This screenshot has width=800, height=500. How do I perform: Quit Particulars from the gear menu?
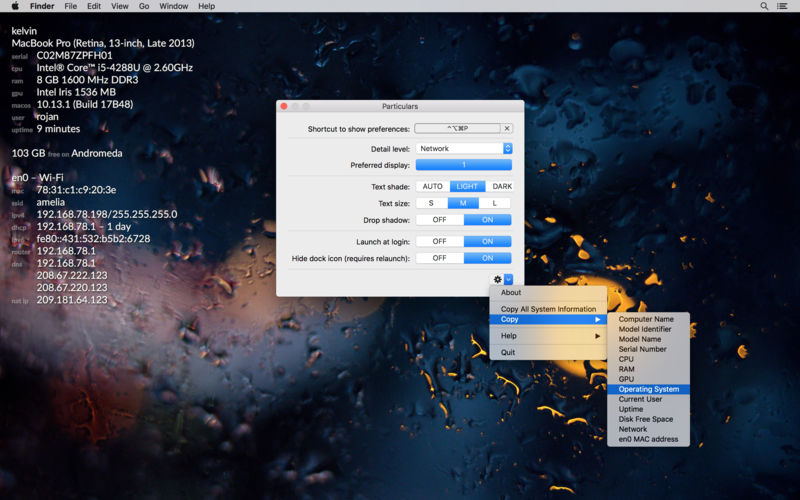[x=508, y=352]
